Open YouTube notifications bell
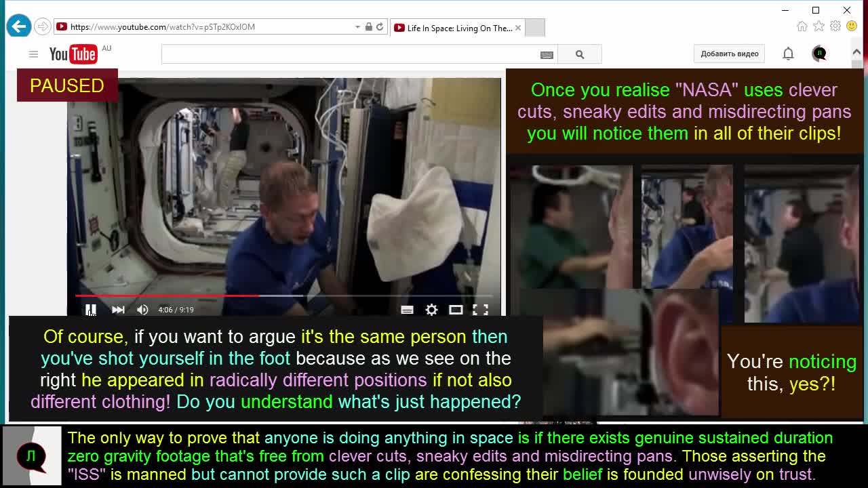The width and height of the screenshot is (868, 488). click(x=788, y=54)
